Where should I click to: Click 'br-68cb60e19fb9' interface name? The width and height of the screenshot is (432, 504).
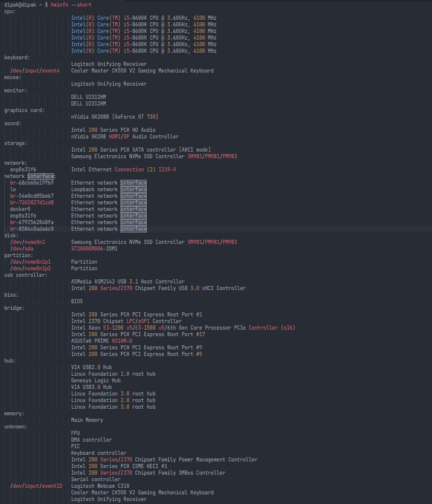(x=32, y=183)
